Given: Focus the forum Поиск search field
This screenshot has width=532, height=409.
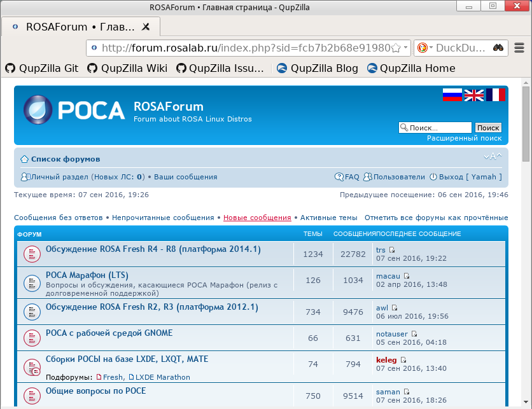Looking at the screenshot, I should [435, 128].
